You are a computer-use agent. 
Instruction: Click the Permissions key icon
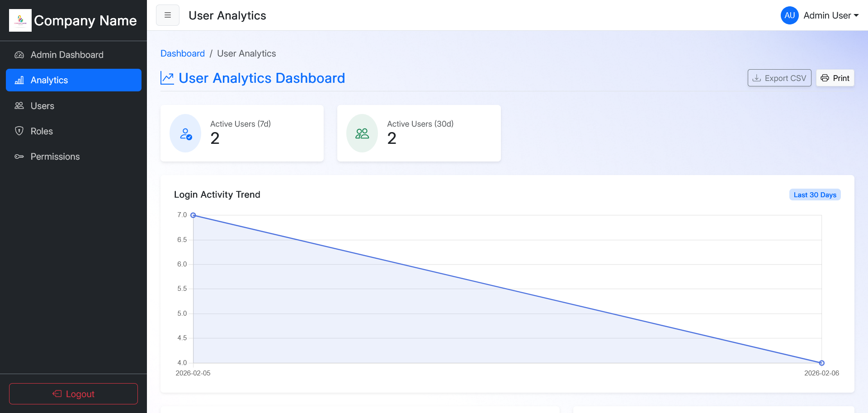tap(19, 157)
